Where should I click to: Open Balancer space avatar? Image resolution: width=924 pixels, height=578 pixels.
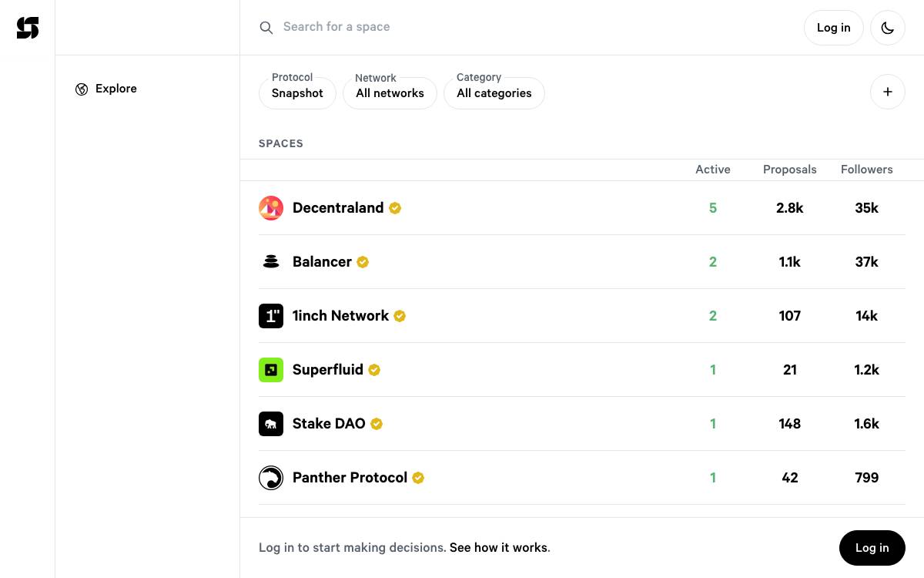coord(271,262)
